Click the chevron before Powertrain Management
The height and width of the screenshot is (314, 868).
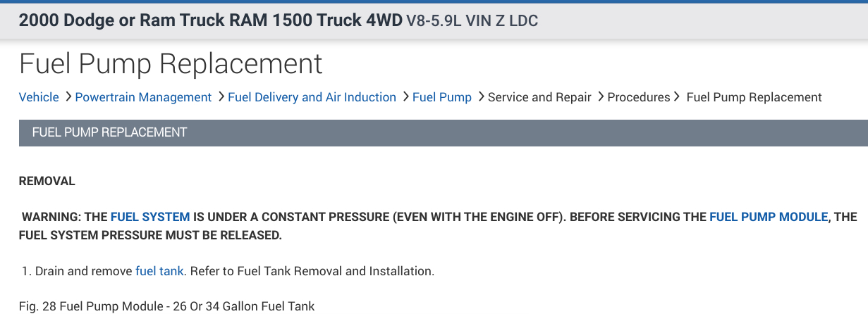[68, 96]
